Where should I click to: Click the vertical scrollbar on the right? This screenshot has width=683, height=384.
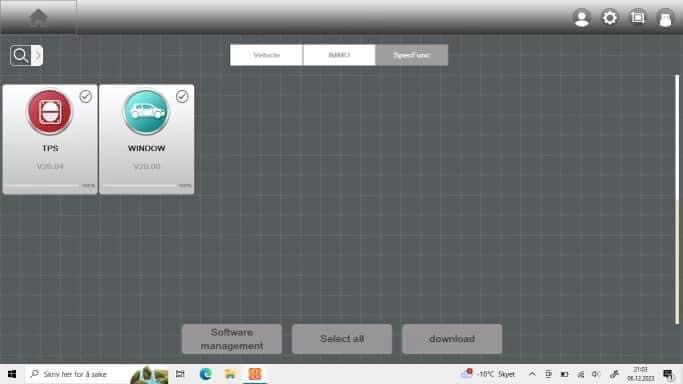click(x=677, y=199)
